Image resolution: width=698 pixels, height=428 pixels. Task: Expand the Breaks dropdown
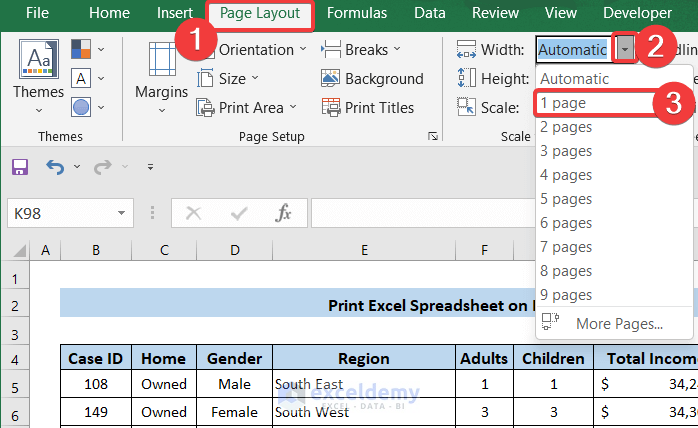361,50
